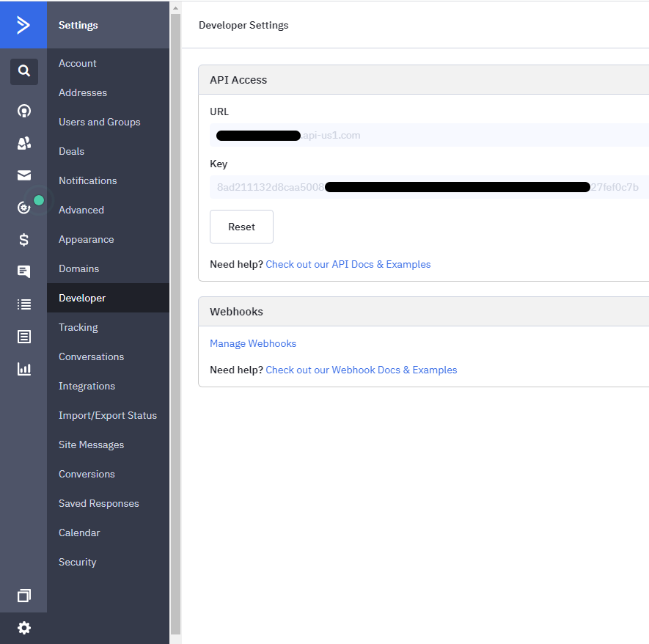The height and width of the screenshot is (644, 649).
Task: Go to Users and Groups settings
Action: (x=99, y=122)
